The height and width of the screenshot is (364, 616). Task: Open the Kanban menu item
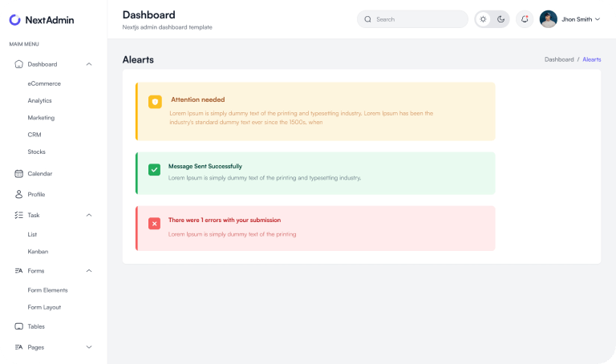point(38,251)
